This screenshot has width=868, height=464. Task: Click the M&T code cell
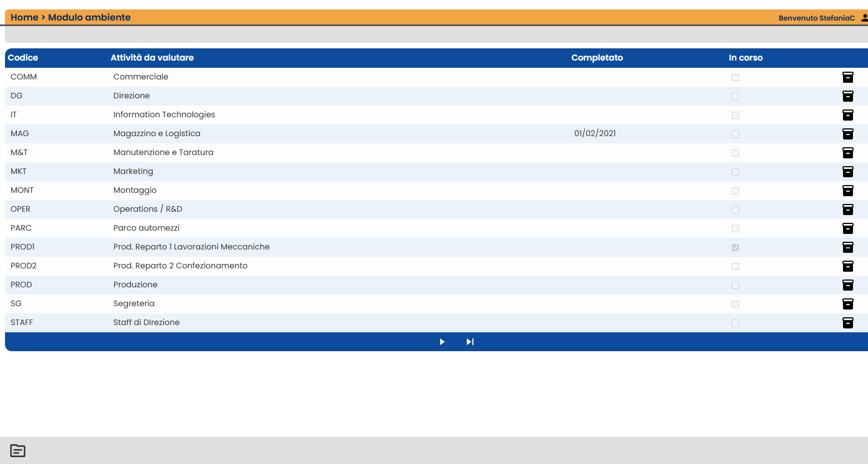coord(19,152)
